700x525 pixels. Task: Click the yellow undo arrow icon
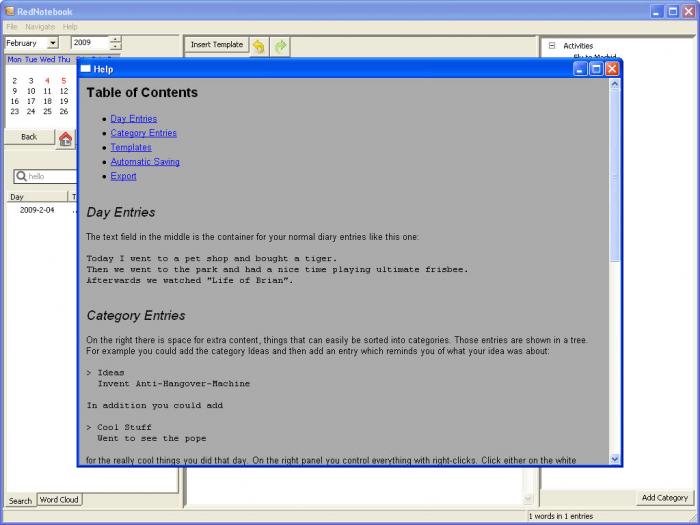click(258, 46)
